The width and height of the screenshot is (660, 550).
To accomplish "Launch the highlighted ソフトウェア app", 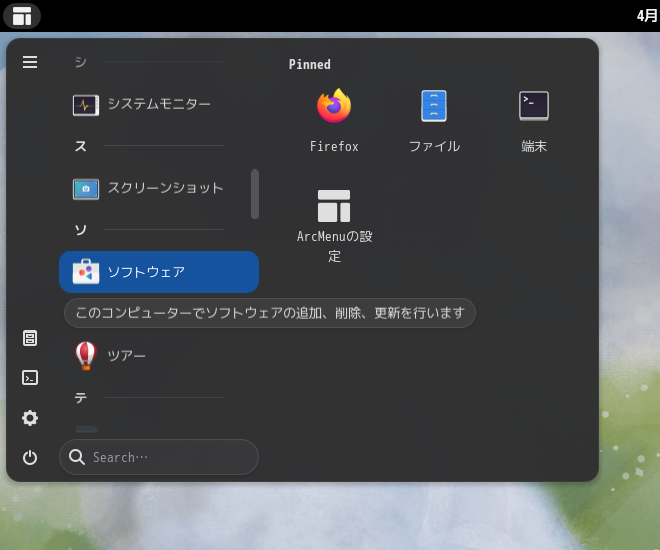I will (x=159, y=272).
